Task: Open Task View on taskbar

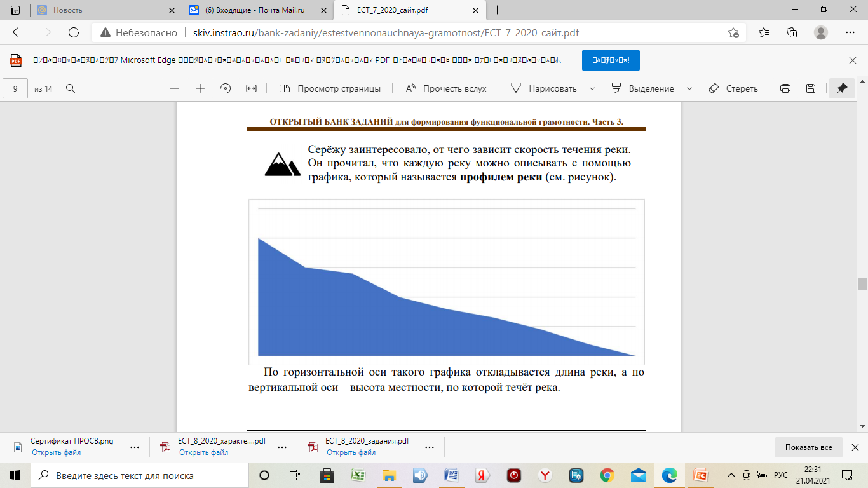Action: (x=295, y=475)
